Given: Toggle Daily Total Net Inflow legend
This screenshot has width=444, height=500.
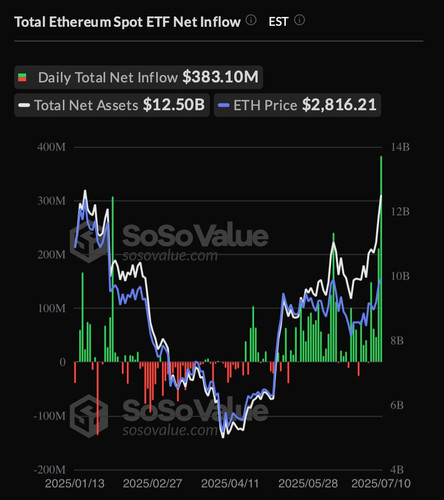Looking at the screenshot, I should pyautogui.click(x=138, y=77).
